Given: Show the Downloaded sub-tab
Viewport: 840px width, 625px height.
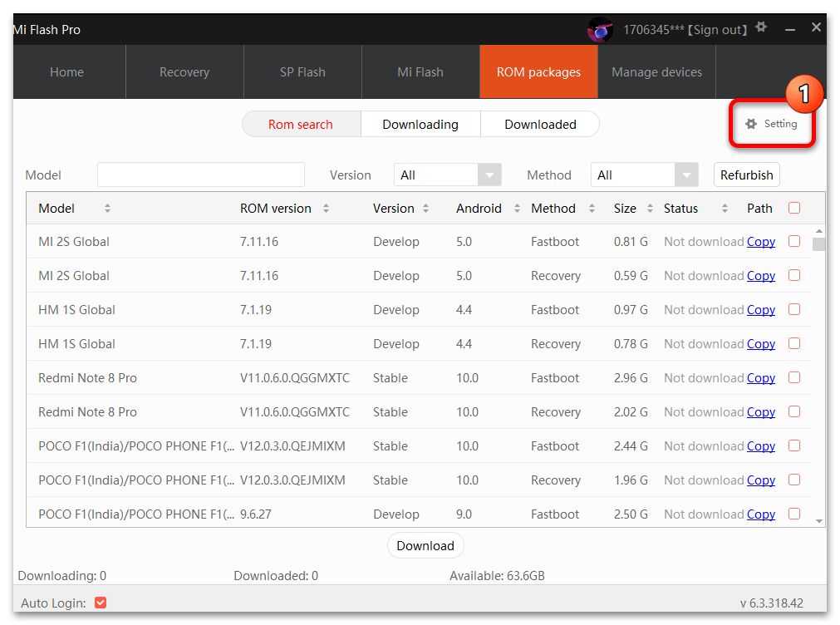Looking at the screenshot, I should 540,125.
